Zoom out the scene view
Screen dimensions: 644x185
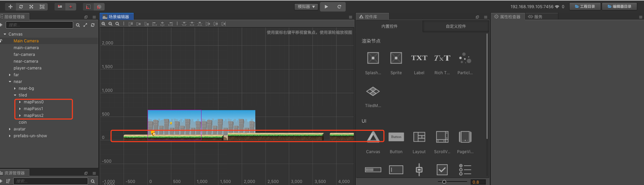pos(110,24)
